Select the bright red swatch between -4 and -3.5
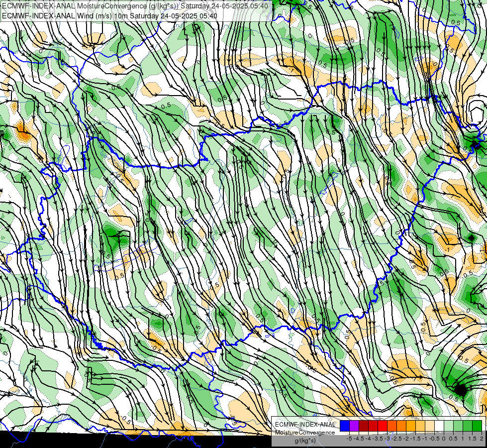Viewport: 487px width, 448px height. (373, 426)
